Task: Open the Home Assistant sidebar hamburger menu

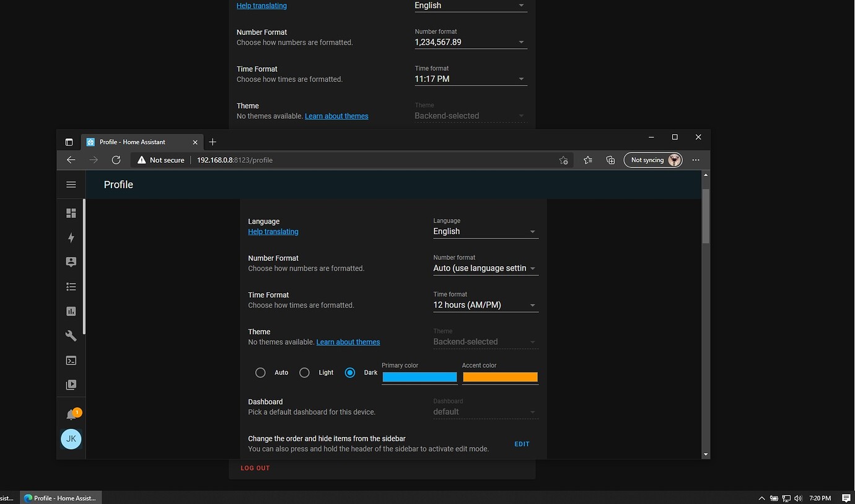Action: coord(71,185)
